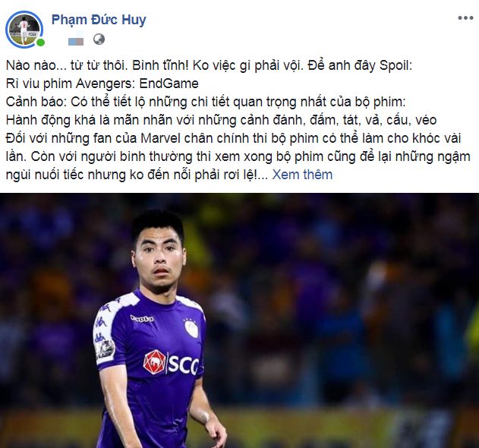The width and height of the screenshot is (479, 448).
Task: Click the 'Cảnh báo' warning text line
Action: tap(206, 102)
